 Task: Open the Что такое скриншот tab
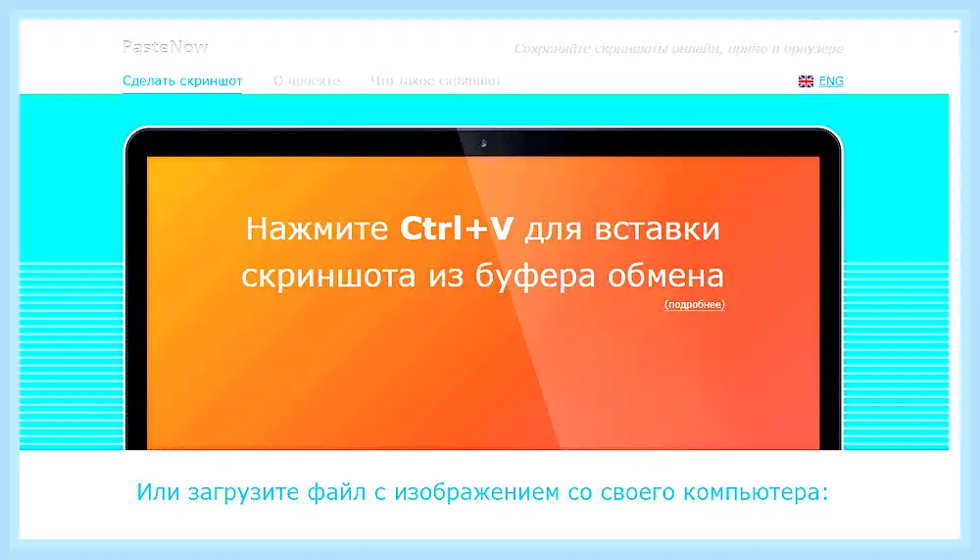435,80
